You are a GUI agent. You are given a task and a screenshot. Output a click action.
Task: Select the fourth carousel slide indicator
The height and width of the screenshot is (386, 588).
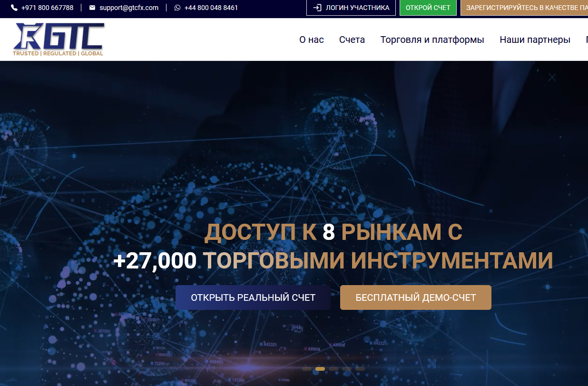[x=347, y=369]
